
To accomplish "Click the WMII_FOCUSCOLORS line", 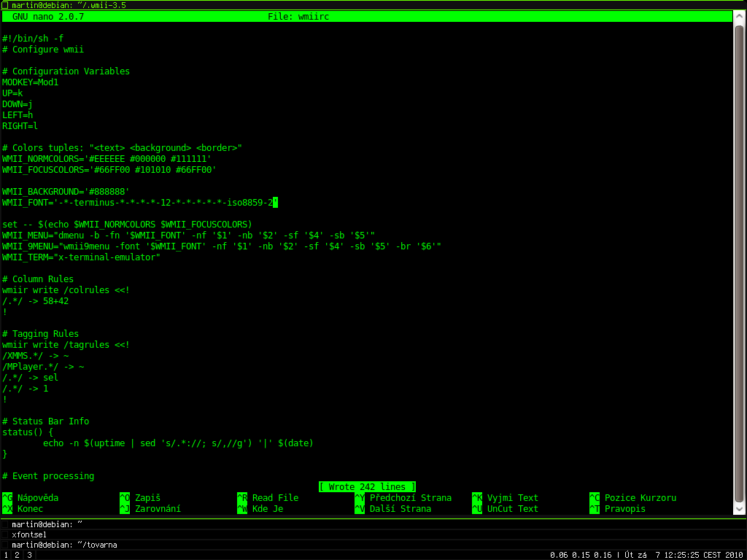I will 109,170.
